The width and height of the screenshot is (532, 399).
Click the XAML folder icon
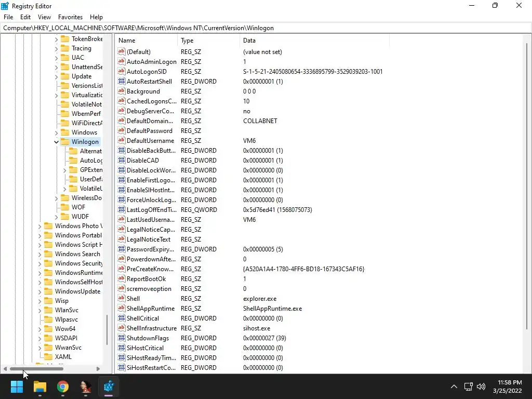[x=48, y=356]
